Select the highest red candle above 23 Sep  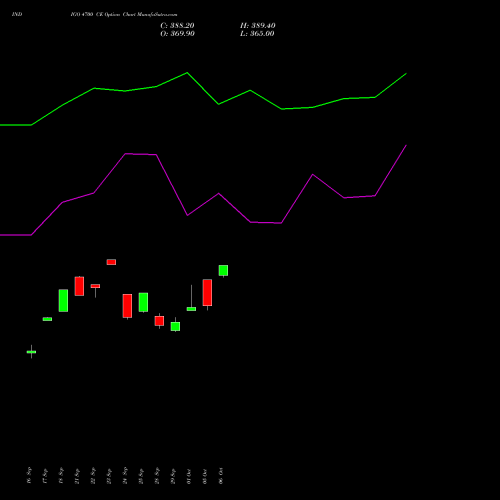(x=111, y=262)
